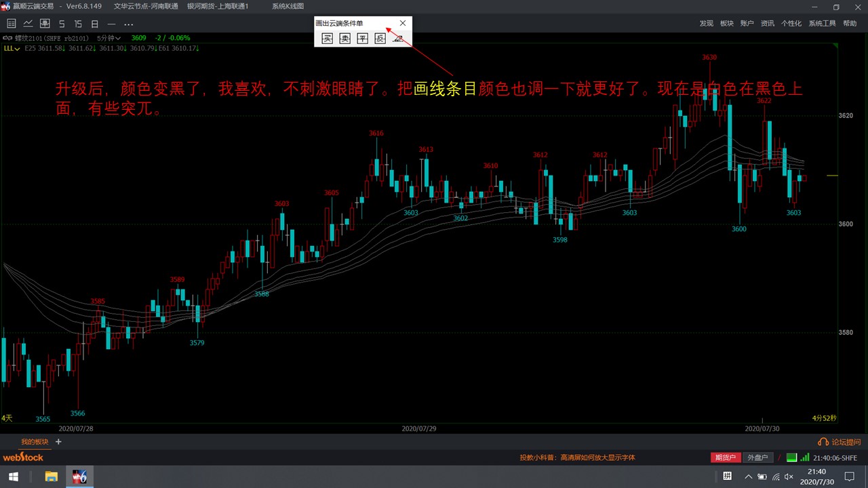
Task: Open the quote list view icon
Action: click(11, 24)
